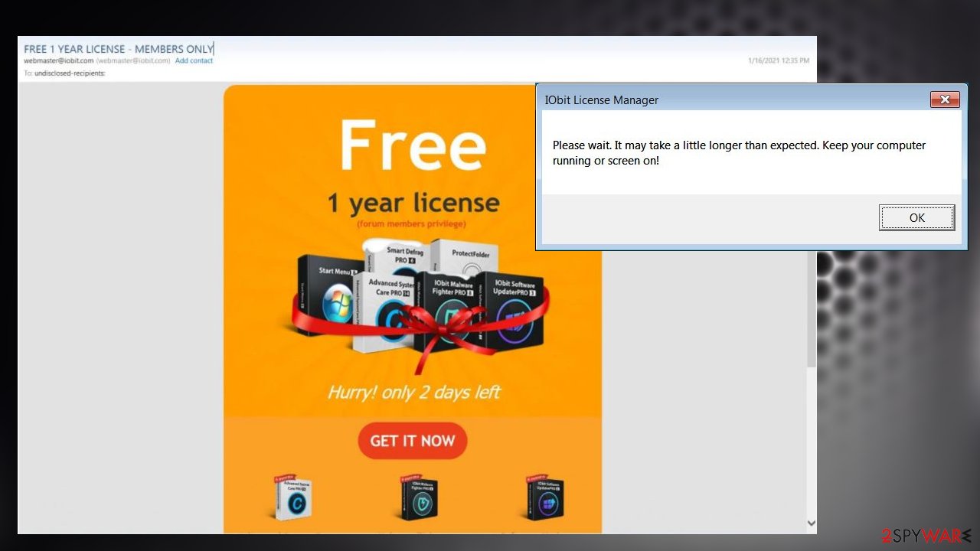
Task: Click the sender address webmaster@iobit.com
Action: click(58, 60)
